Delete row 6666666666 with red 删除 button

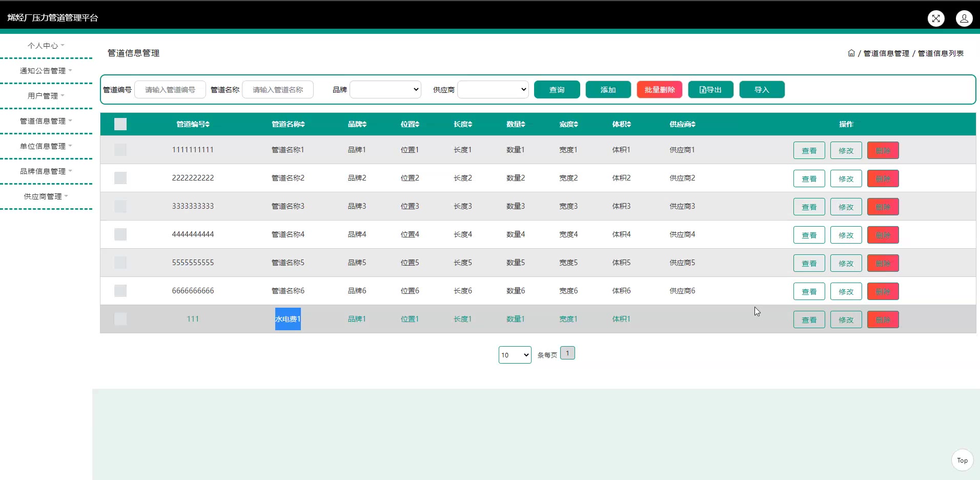click(883, 291)
